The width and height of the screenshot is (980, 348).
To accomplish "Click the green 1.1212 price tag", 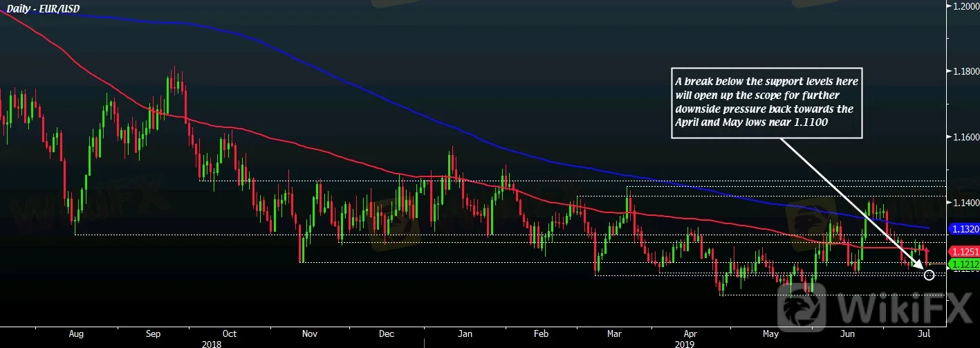I will click(963, 264).
